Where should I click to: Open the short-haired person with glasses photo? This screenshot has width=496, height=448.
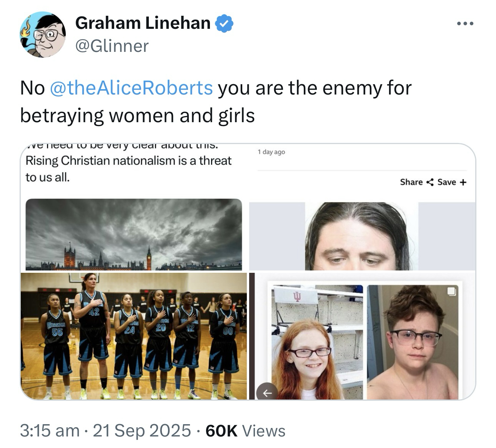[x=413, y=342]
